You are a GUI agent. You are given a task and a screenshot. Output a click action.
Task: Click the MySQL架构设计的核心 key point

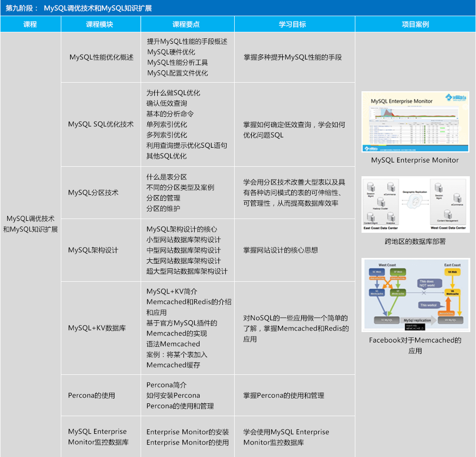tap(181, 229)
